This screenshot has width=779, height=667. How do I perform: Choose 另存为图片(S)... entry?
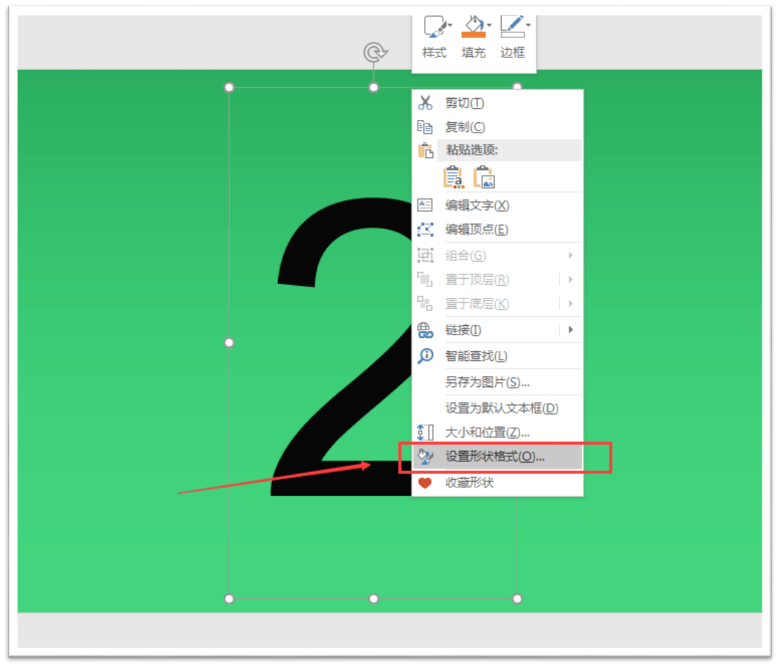tap(497, 382)
